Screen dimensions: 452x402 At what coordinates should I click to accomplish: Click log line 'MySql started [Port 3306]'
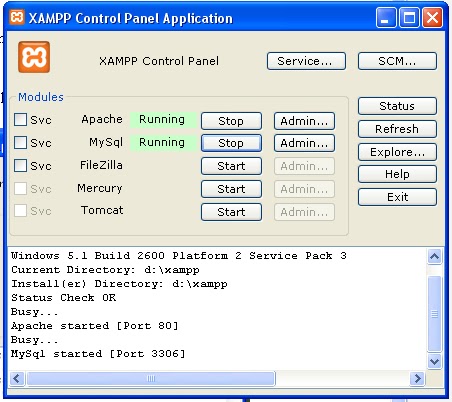pyautogui.click(x=98, y=354)
